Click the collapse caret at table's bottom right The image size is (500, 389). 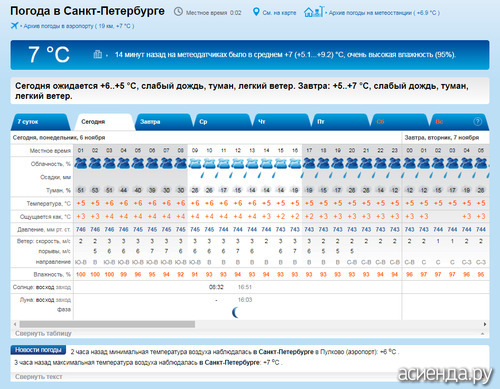(483, 334)
